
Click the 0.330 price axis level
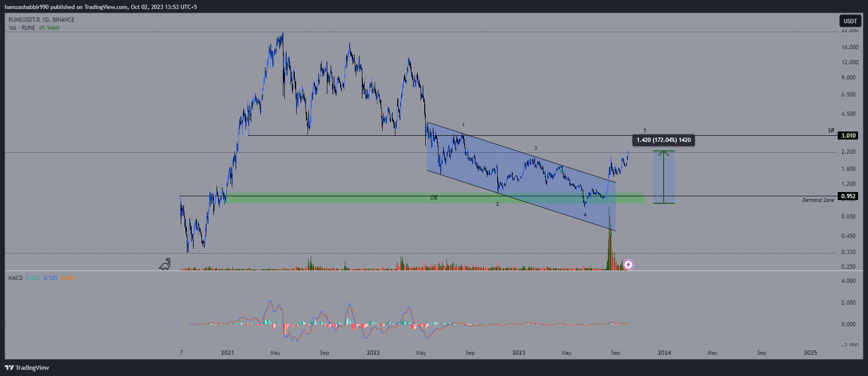pos(850,252)
